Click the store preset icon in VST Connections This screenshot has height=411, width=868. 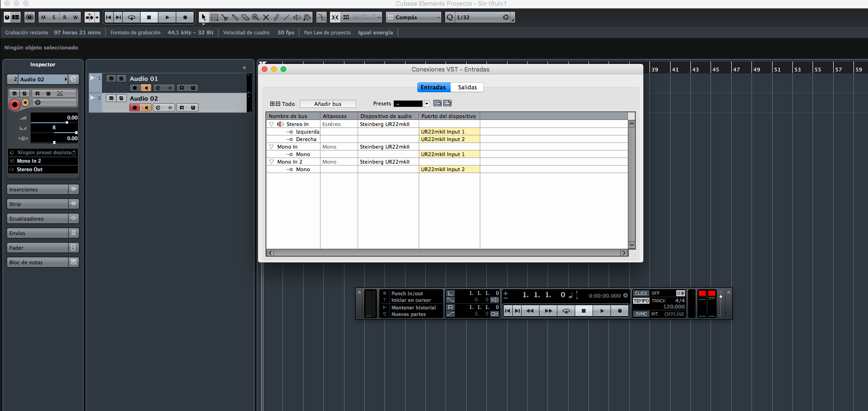[438, 103]
